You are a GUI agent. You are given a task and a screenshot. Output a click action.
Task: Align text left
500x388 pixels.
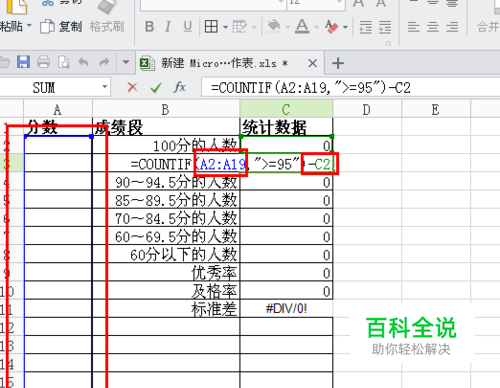[414, 27]
